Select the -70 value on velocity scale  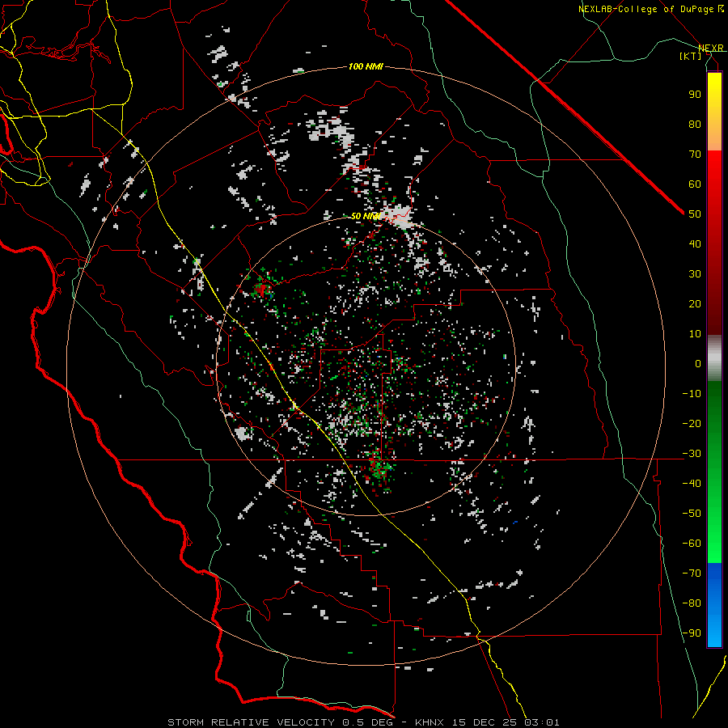[x=692, y=574]
